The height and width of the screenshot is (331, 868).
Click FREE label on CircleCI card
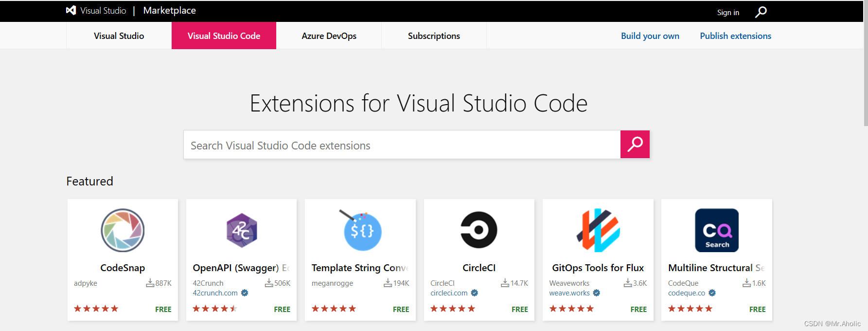(520, 309)
